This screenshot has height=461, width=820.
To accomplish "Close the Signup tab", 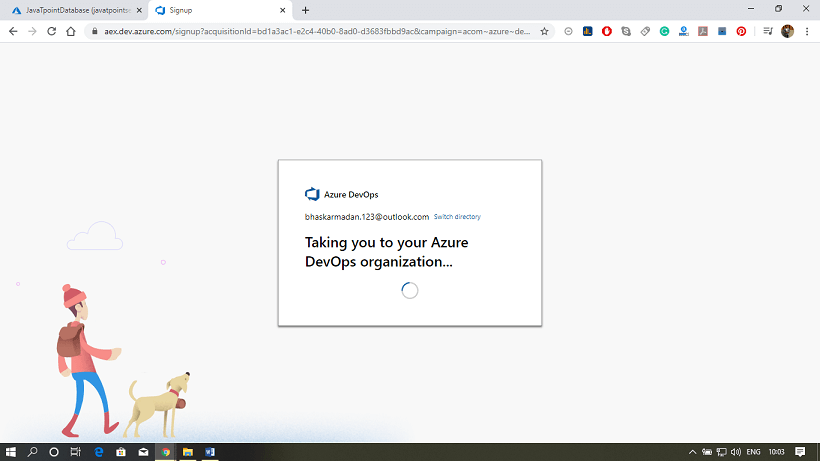I will point(282,10).
